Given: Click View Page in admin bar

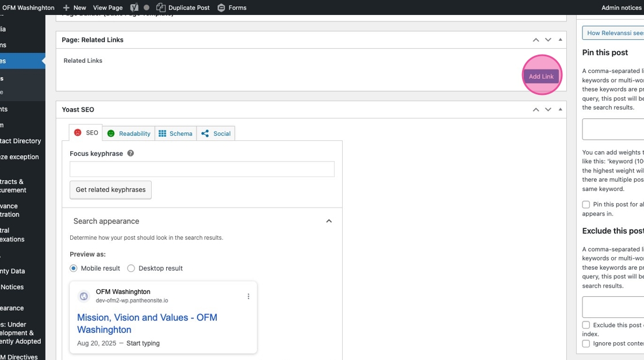Looking at the screenshot, I should (x=108, y=8).
